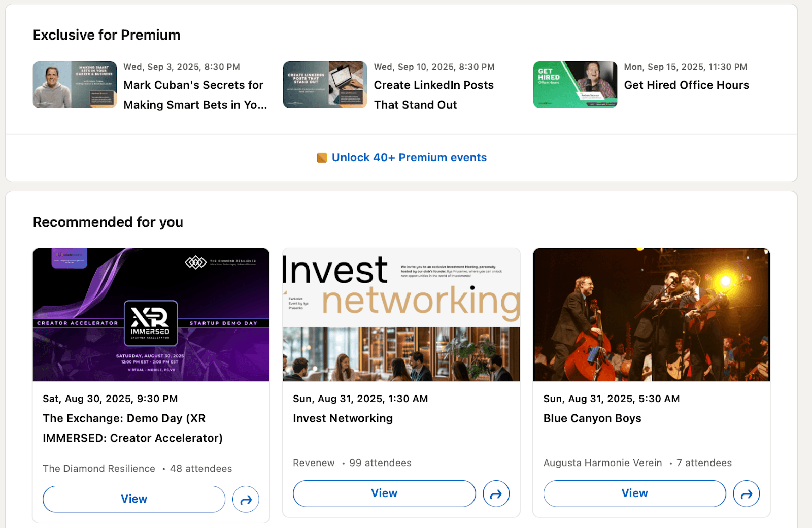The image size is (812, 528).
Task: Open Blue Canyon Boys event title
Action: pyautogui.click(x=592, y=418)
